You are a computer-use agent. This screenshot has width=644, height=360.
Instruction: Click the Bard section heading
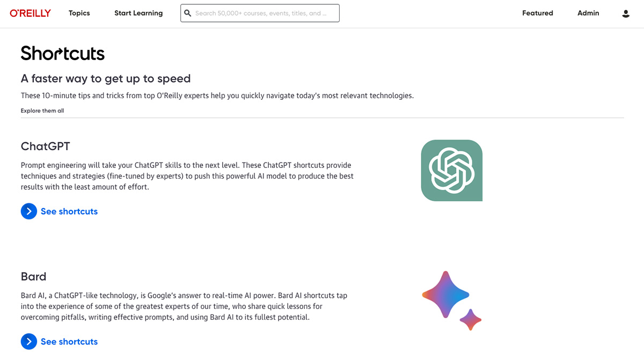(x=34, y=276)
